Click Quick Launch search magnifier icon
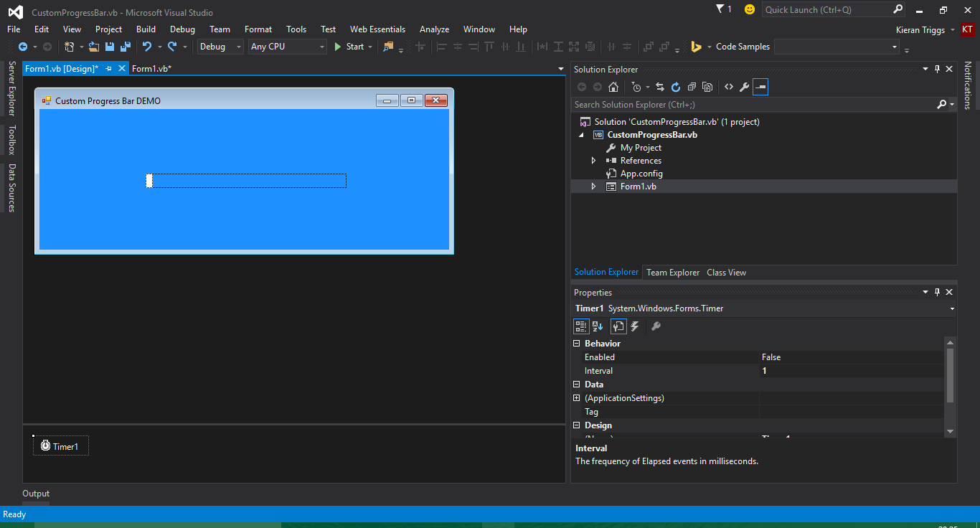The height and width of the screenshot is (528, 980). (897, 9)
